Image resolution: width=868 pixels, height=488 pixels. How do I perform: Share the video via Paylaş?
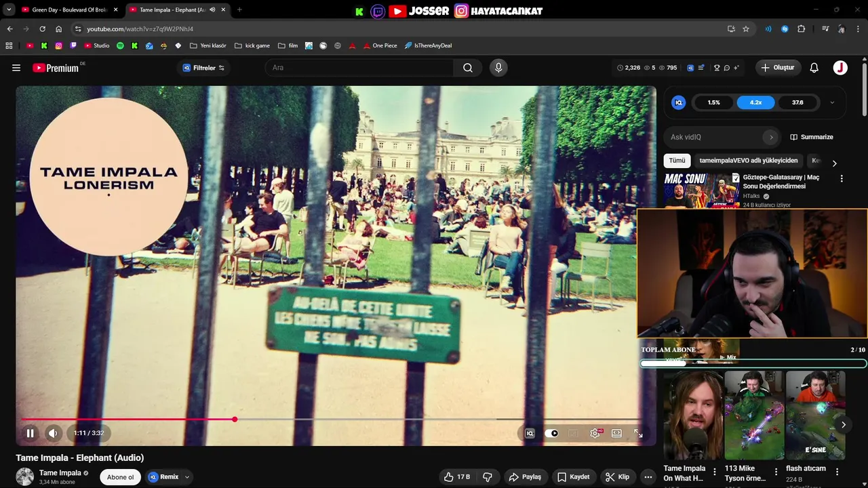525,477
